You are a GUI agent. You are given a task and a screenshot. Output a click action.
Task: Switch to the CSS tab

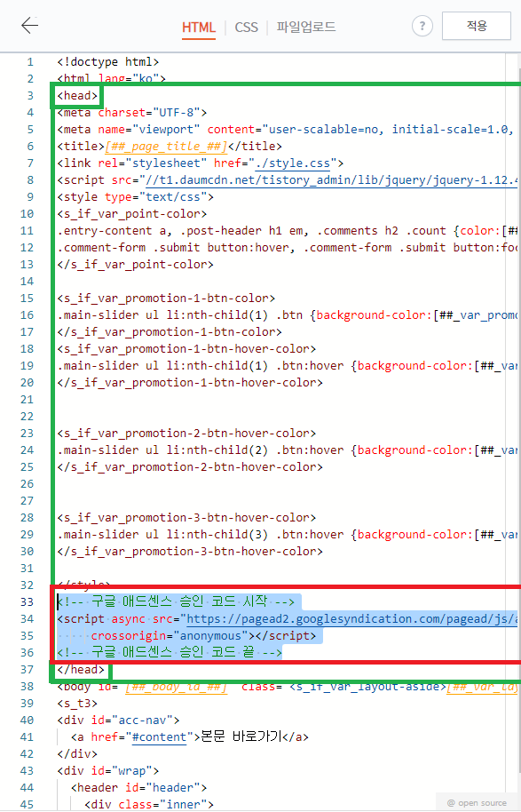pos(246,27)
